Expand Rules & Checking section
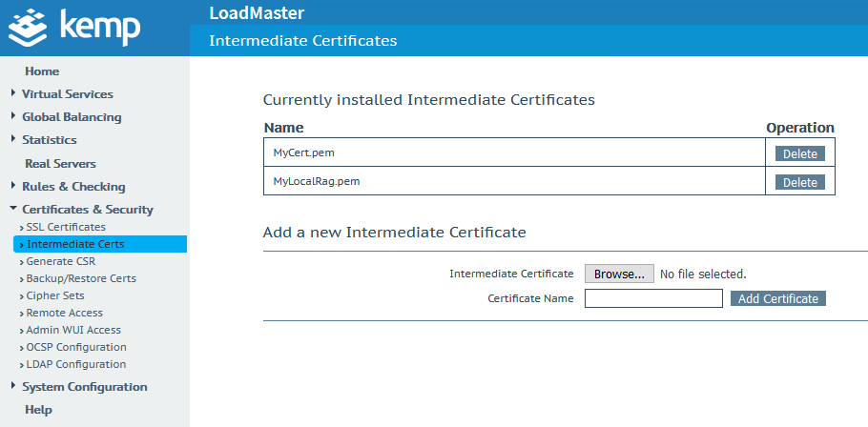 [x=73, y=187]
